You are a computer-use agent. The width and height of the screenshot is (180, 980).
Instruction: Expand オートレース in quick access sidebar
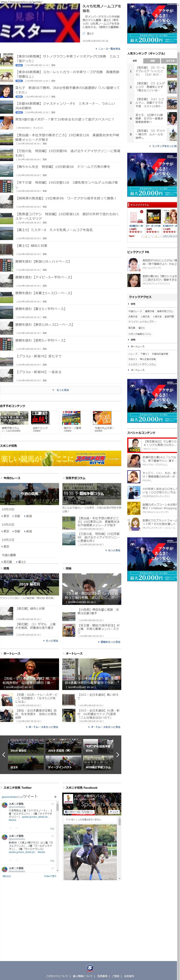[137, 370]
